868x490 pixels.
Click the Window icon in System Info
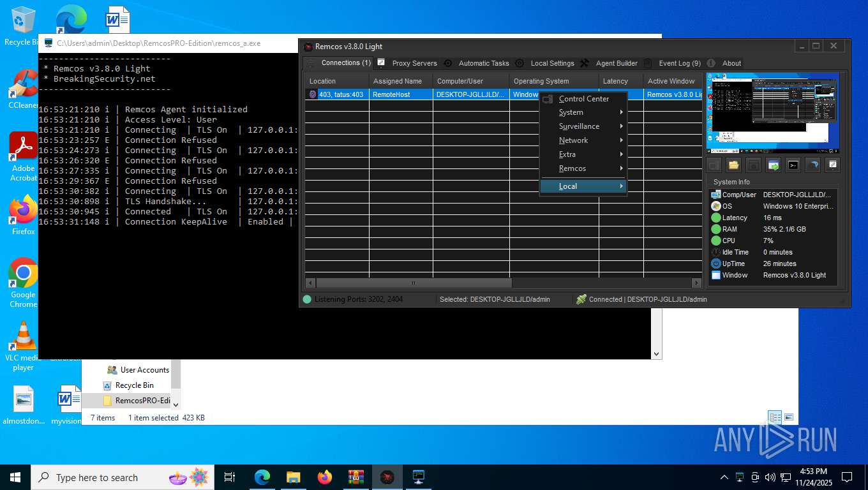coord(716,275)
